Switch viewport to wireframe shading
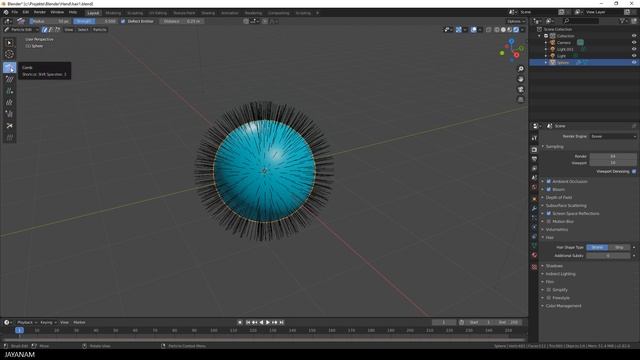Image resolution: width=640 pixels, height=360 pixels. [497, 29]
